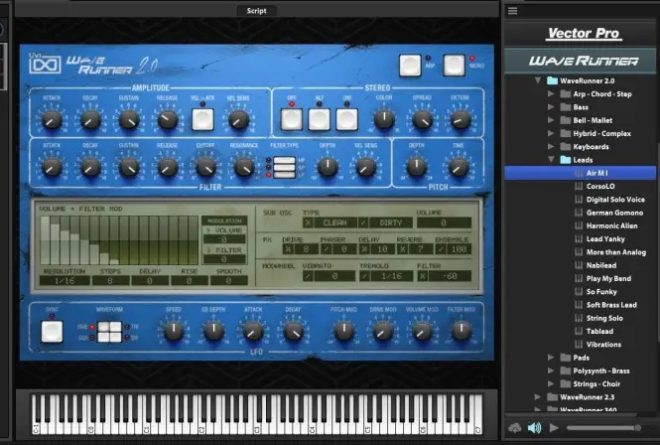This screenshot has height=445, width=660.
Task: Expand the WaveRunner 2.3 folder
Action: tap(538, 397)
